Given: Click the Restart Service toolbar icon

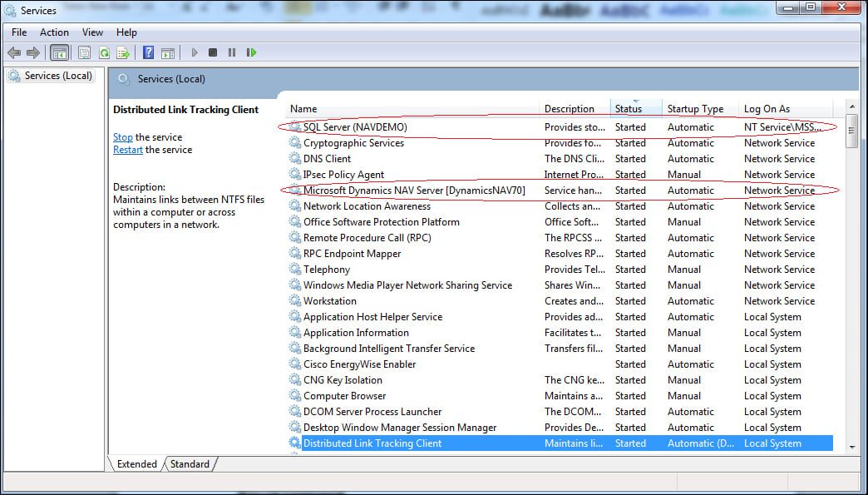Looking at the screenshot, I should point(251,52).
